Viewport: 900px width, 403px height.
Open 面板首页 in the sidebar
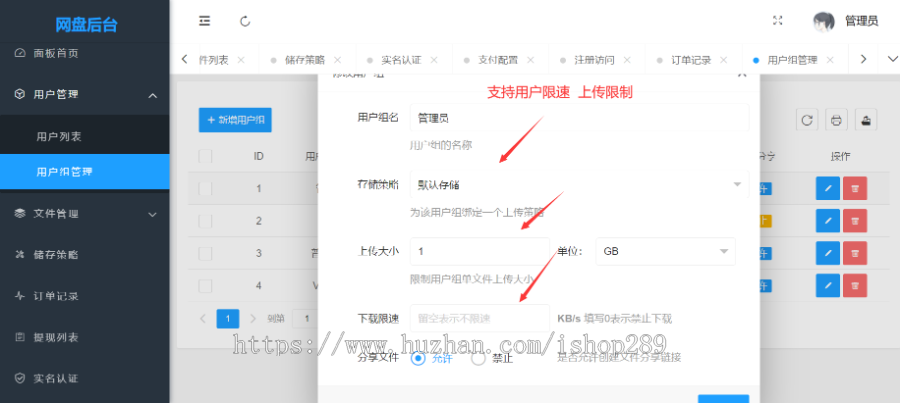point(84,53)
